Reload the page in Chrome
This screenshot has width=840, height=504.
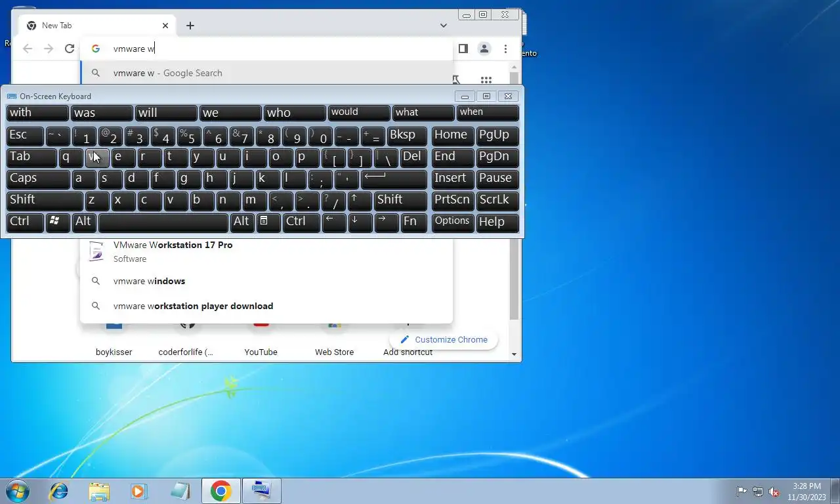click(70, 49)
